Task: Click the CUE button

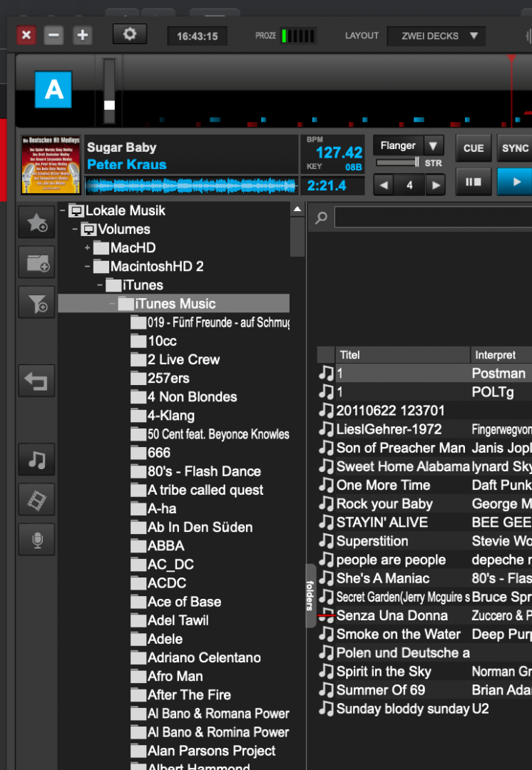Action: tap(474, 148)
